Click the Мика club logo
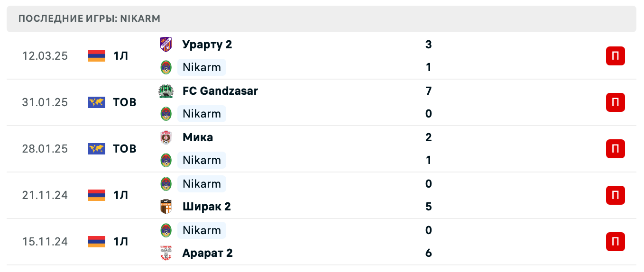Screen dimensions: 644x272 pyautogui.click(x=166, y=137)
